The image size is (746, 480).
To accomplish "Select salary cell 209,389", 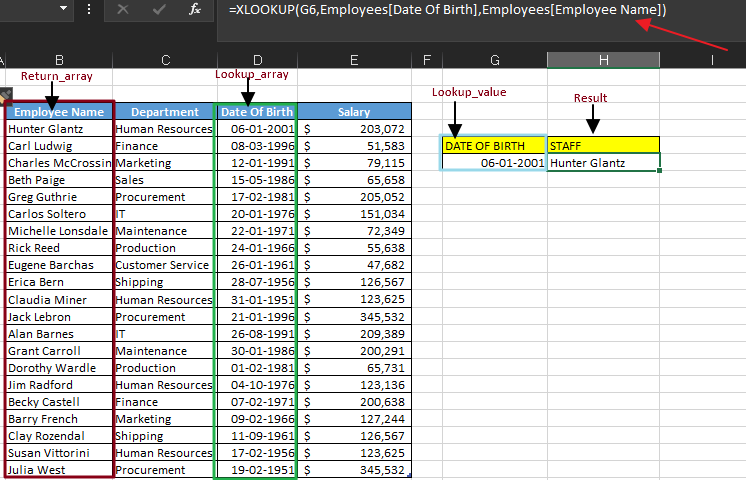I will (354, 334).
